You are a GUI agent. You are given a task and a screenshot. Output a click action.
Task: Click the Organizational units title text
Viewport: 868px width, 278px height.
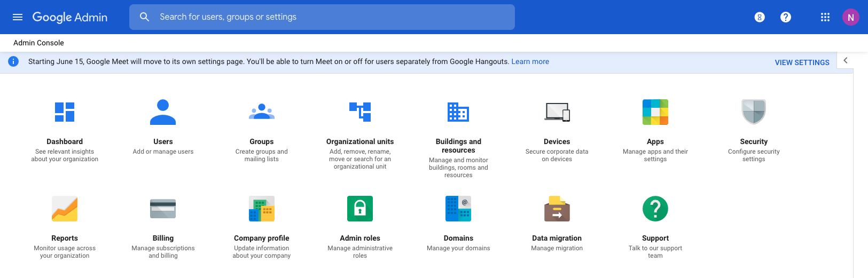click(360, 141)
